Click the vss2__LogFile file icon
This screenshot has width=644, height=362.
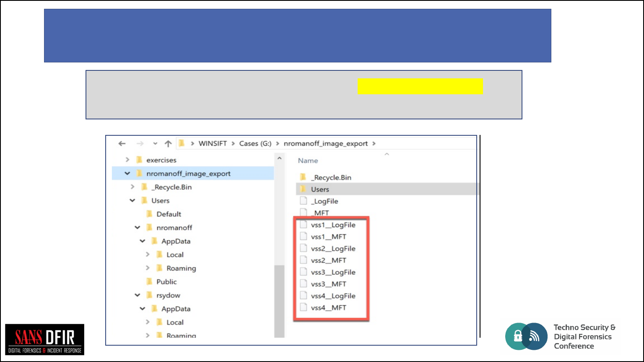[304, 248]
